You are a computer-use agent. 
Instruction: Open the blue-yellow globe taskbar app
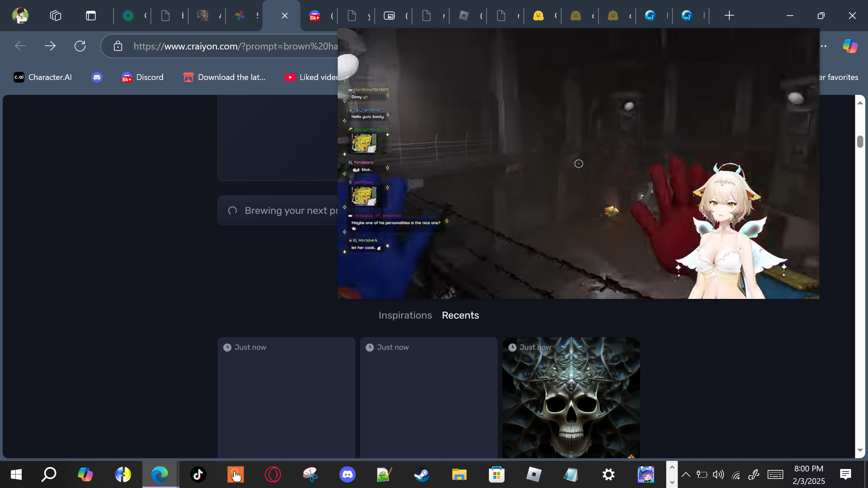pos(123,474)
